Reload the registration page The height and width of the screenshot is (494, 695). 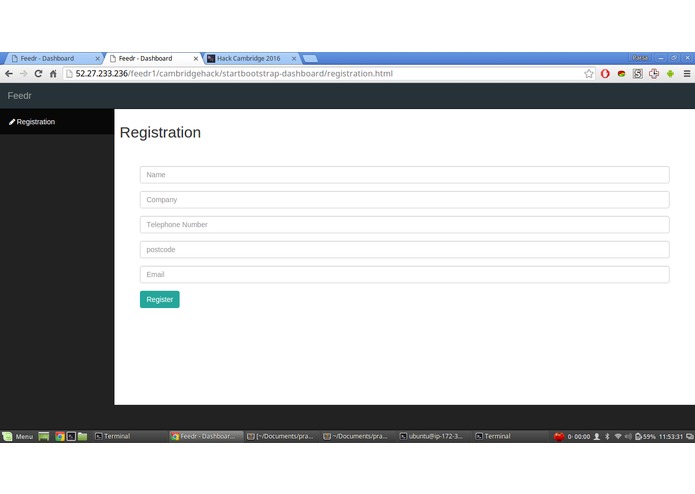pyautogui.click(x=39, y=74)
